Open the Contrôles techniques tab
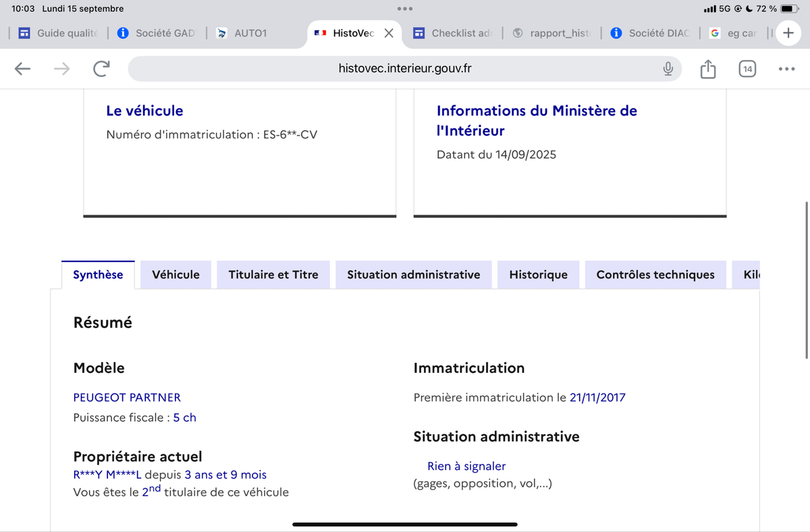810x532 pixels. [x=655, y=275]
